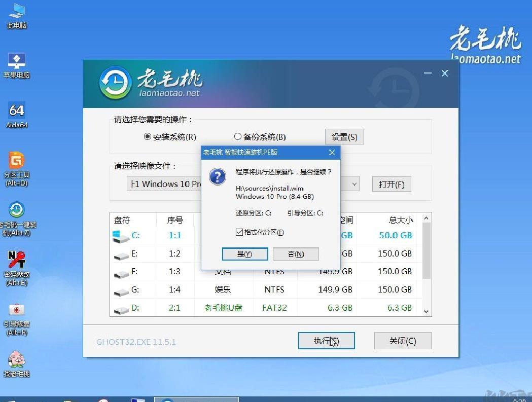Open the 找老毛桃 desktop icon
532x402 pixels.
point(16,363)
